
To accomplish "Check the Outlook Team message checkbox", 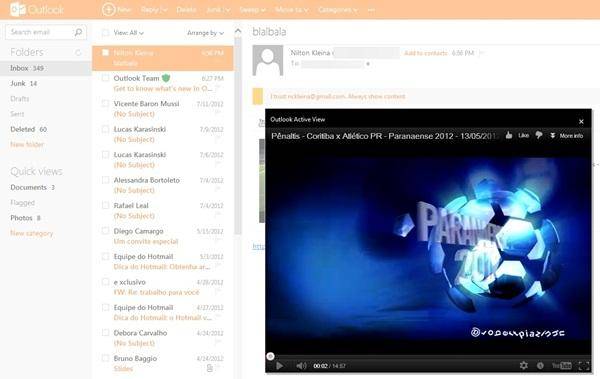I will [105, 78].
